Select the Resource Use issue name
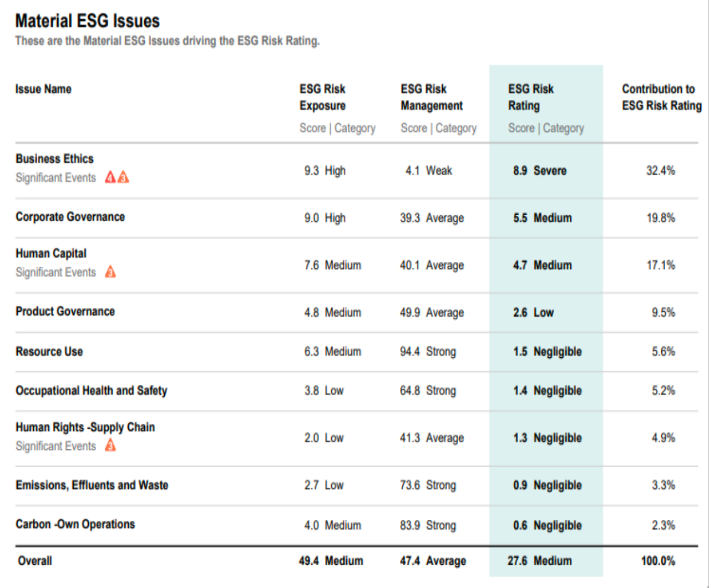 click(x=49, y=351)
